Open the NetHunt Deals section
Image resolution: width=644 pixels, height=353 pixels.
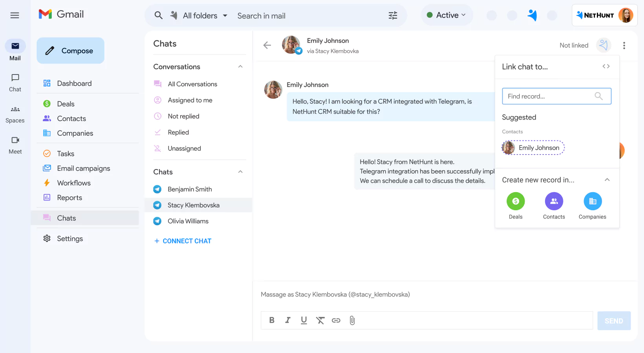pyautogui.click(x=65, y=104)
